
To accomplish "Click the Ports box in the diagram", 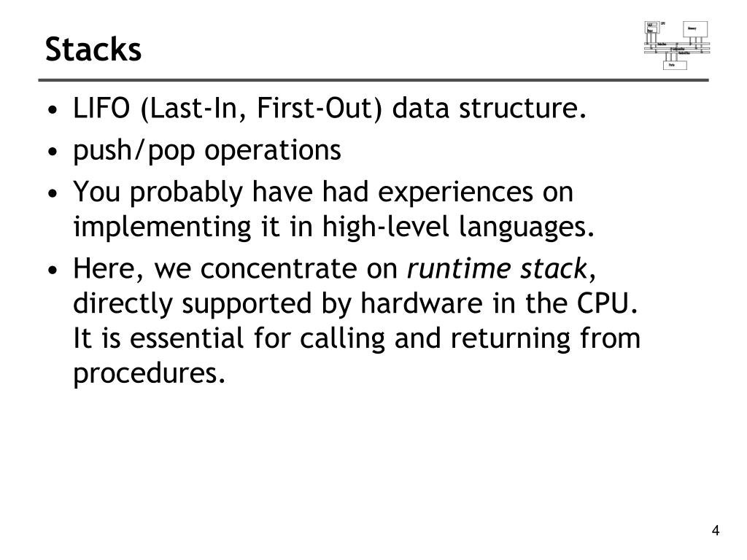I will pos(675,65).
